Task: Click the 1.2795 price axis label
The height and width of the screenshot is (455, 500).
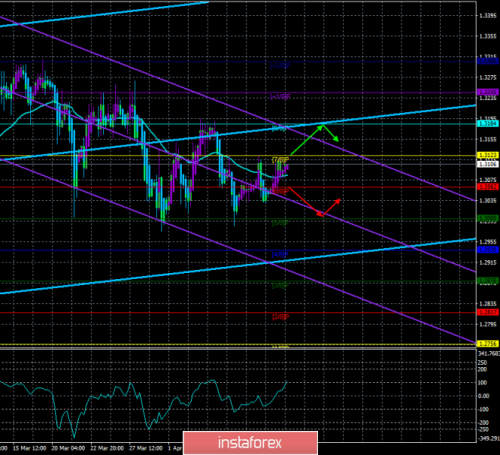Action: pyautogui.click(x=488, y=324)
